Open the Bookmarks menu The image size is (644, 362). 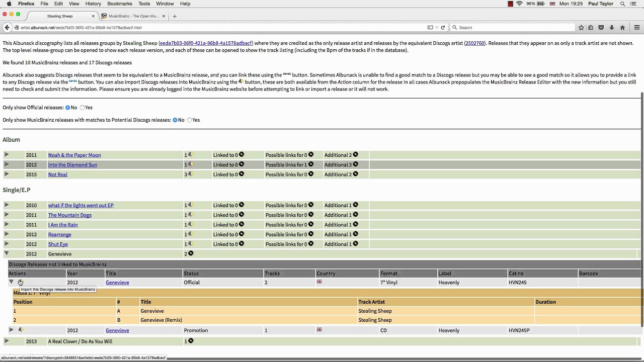coord(120,4)
